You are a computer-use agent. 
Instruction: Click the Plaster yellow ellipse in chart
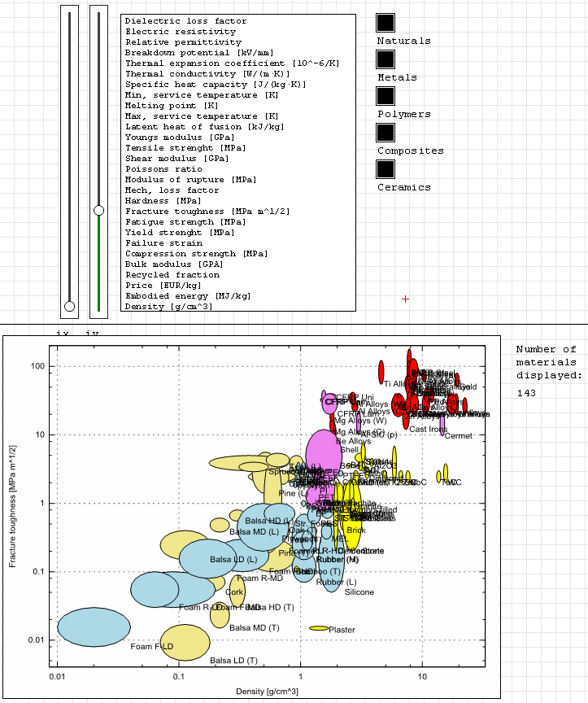pos(319,628)
